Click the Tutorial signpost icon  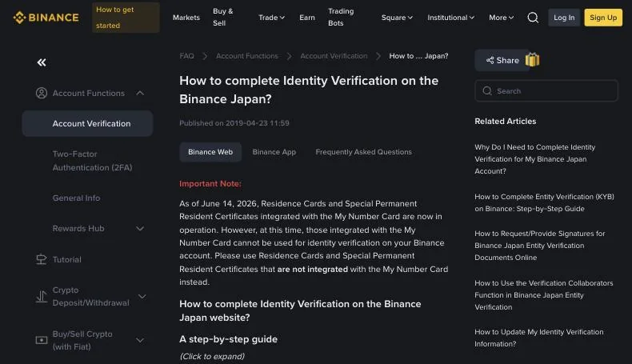pyautogui.click(x=41, y=259)
